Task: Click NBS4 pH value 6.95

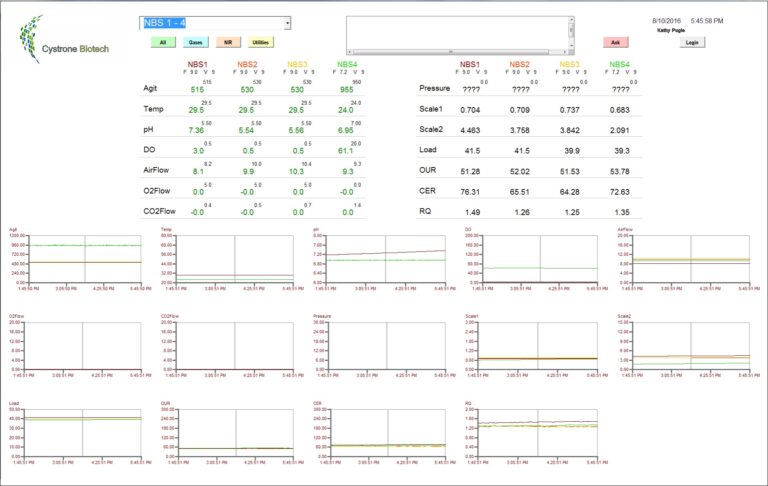Action: (x=346, y=130)
